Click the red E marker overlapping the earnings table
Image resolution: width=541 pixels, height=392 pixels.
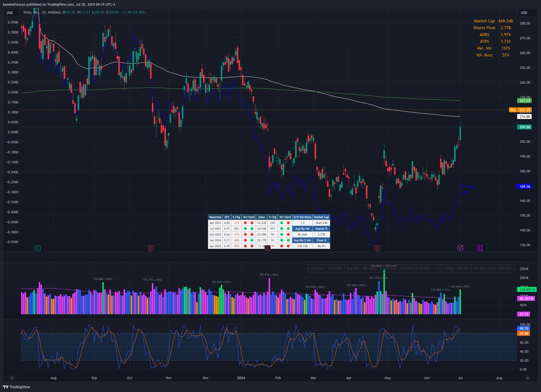pos(267,248)
